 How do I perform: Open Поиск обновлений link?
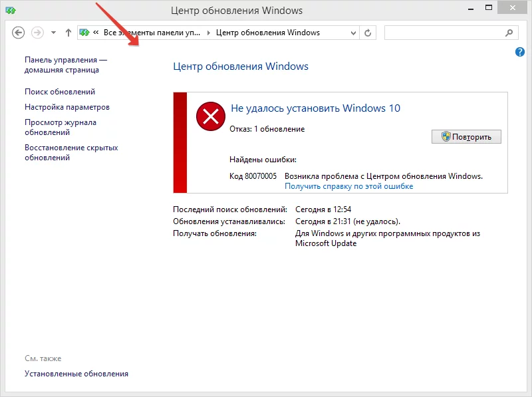[x=60, y=92]
